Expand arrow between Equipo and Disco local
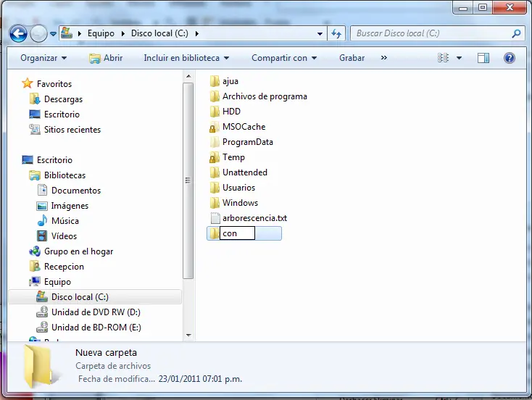Image resolution: width=532 pixels, height=400 pixels. point(122,33)
